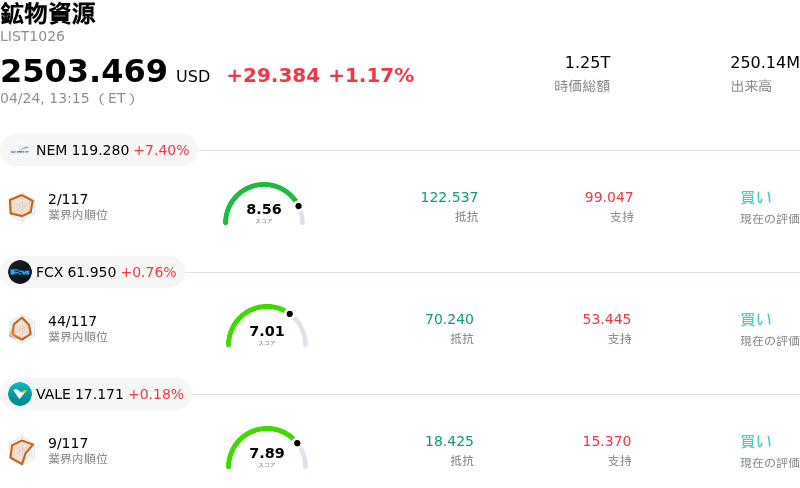Screen dimensions: 800x488
Task: Click FCX resistance value 70.240
Action: pos(449,319)
